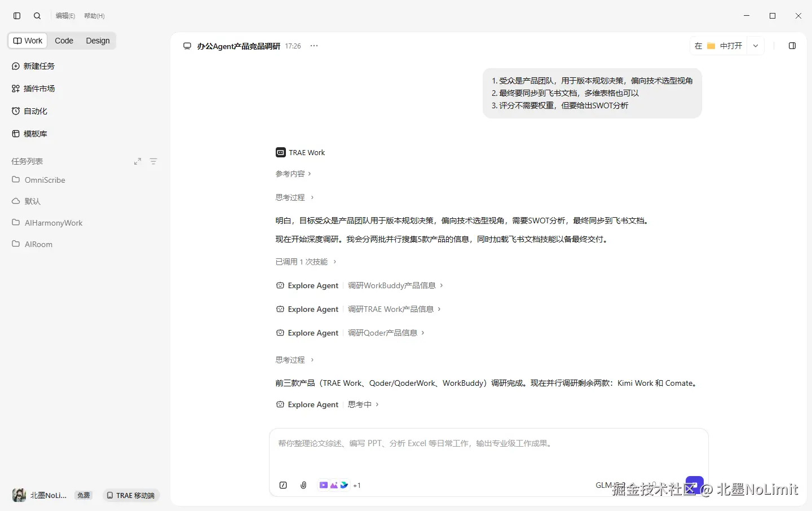The height and width of the screenshot is (511, 812).
Task: Expand 思考过程 below the Qoder agent row
Action: [294, 360]
